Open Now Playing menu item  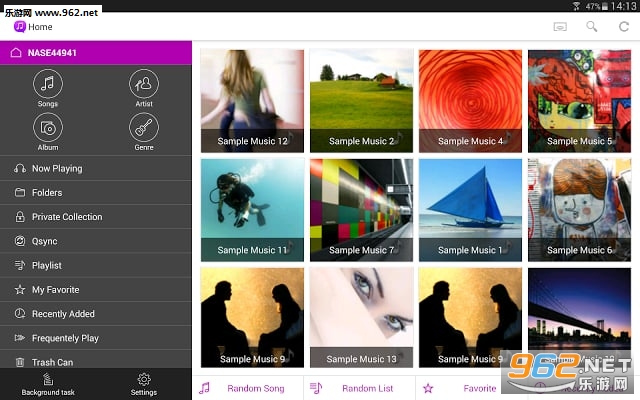click(x=96, y=168)
